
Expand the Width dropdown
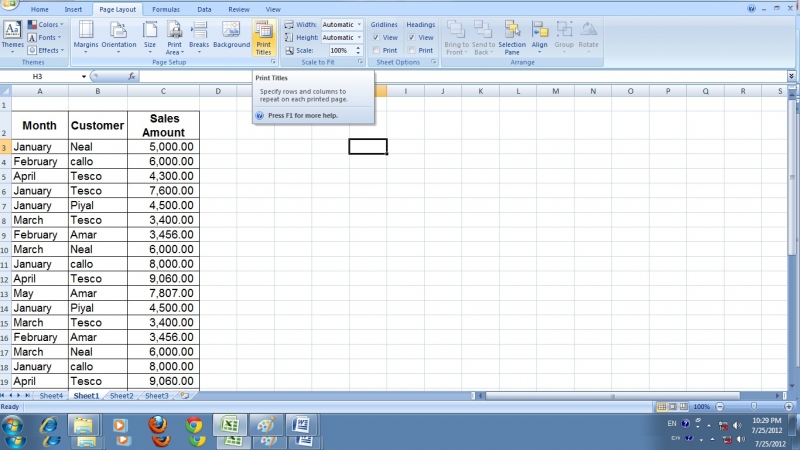pyautogui.click(x=359, y=24)
